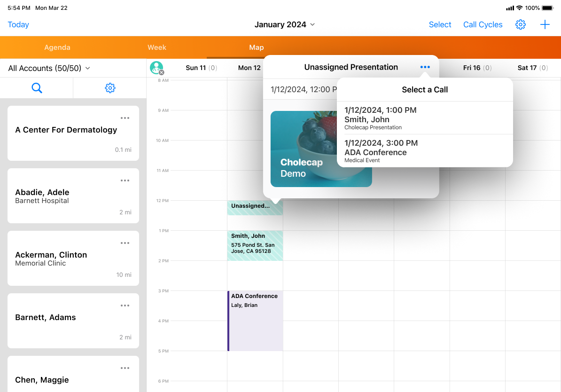Open more options for A Center For Dermatology
Image resolution: width=561 pixels, height=392 pixels.
tap(125, 118)
